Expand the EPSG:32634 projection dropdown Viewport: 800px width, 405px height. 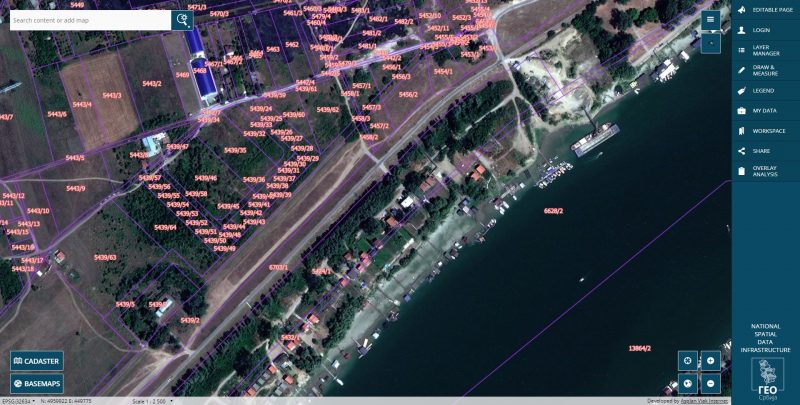tap(18, 401)
